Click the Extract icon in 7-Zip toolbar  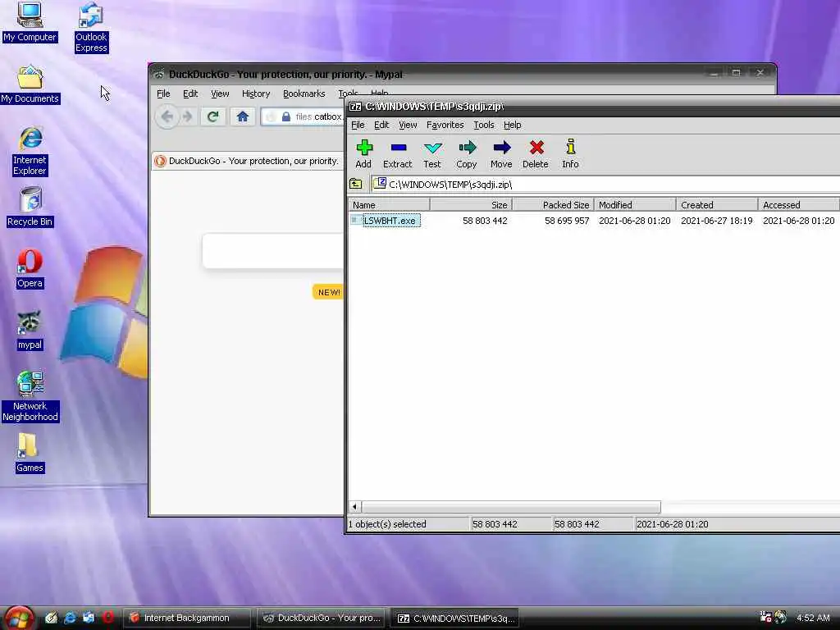click(x=398, y=153)
